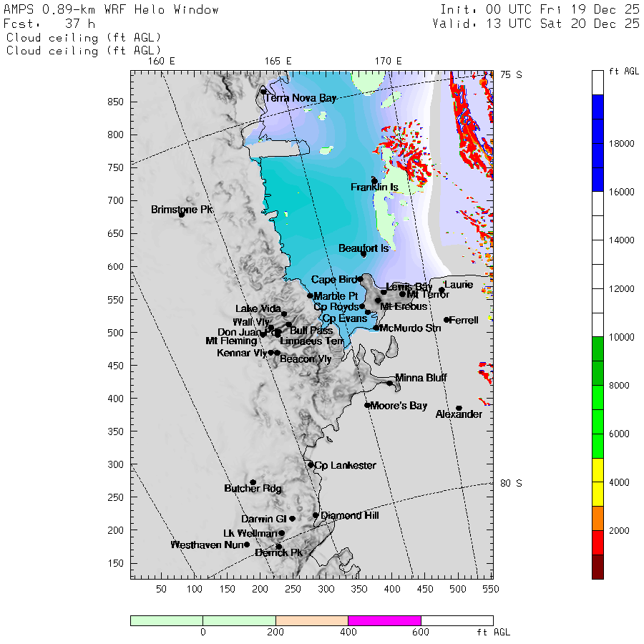Click the 170 E longitude label
Image resolution: width=644 pixels, height=644 pixels.
coord(388,62)
